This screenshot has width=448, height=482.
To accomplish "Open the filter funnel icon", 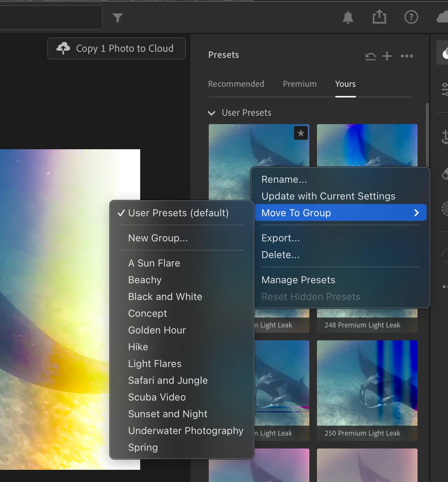I will (118, 18).
